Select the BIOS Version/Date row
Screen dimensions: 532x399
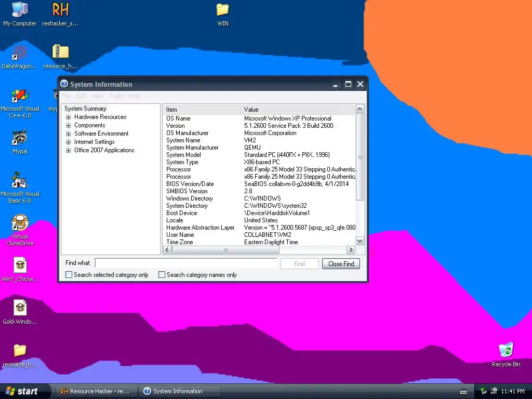pos(259,184)
